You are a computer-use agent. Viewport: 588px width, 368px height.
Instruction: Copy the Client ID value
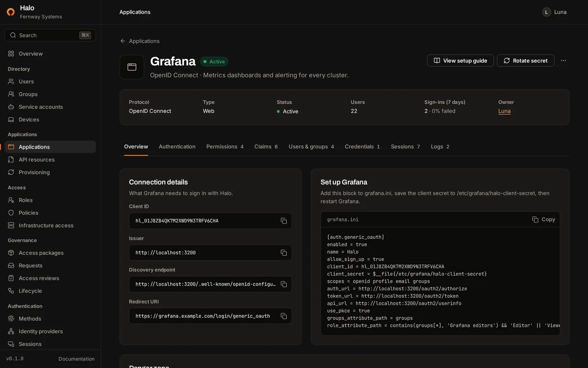coord(284,221)
